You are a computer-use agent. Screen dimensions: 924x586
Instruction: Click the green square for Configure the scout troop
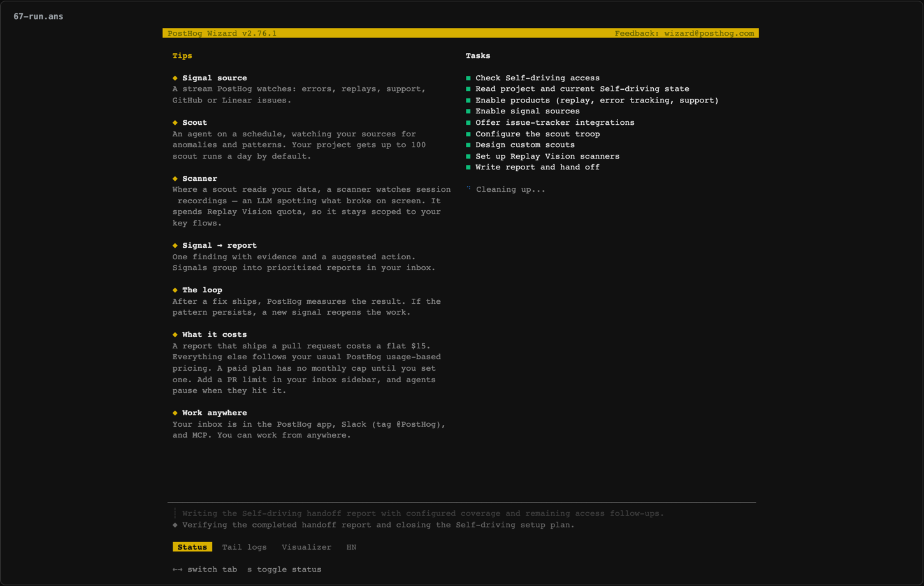(468, 134)
